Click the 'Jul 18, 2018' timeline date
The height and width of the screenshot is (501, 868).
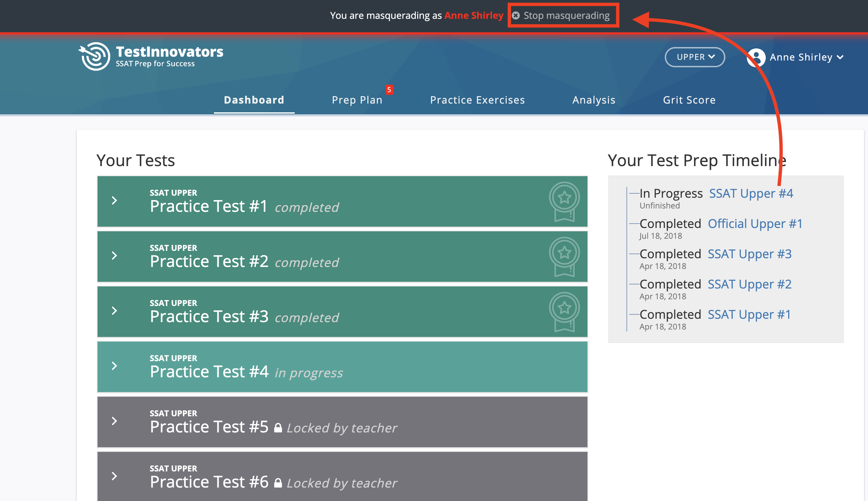661,236
